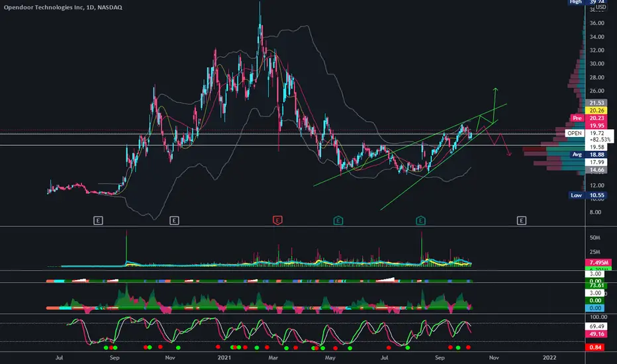Select the Pre 20.23 pre-market price label
Viewport: 617px width, 364px height.
point(588,118)
